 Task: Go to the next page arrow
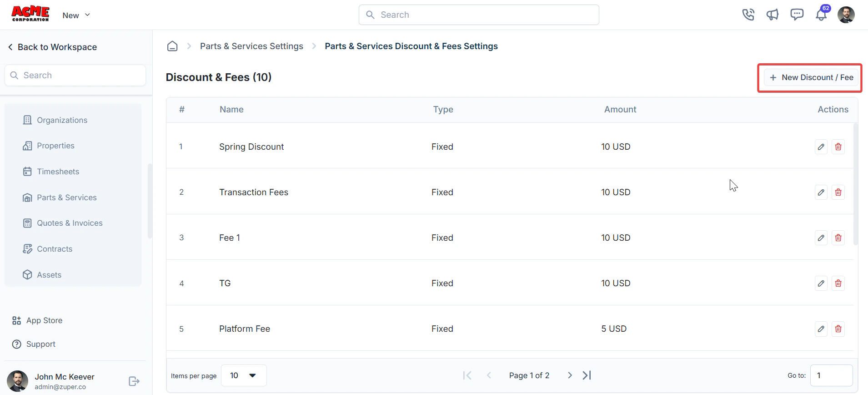pos(570,375)
